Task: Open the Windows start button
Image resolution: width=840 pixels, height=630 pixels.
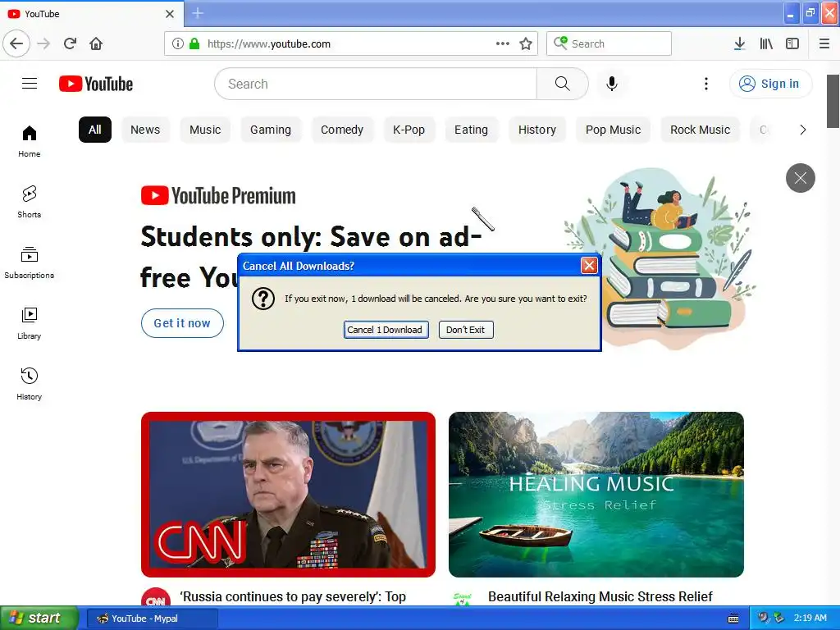Action: tap(39, 619)
